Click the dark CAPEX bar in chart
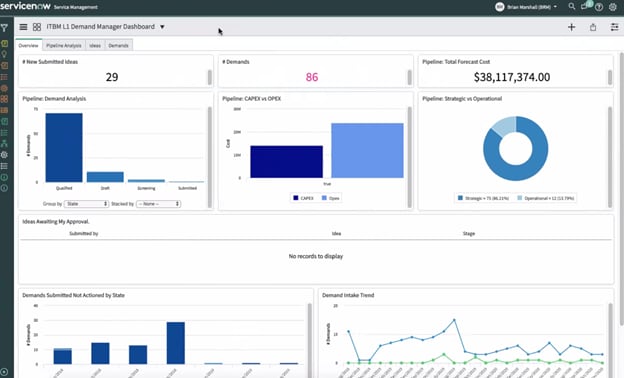 (x=287, y=162)
